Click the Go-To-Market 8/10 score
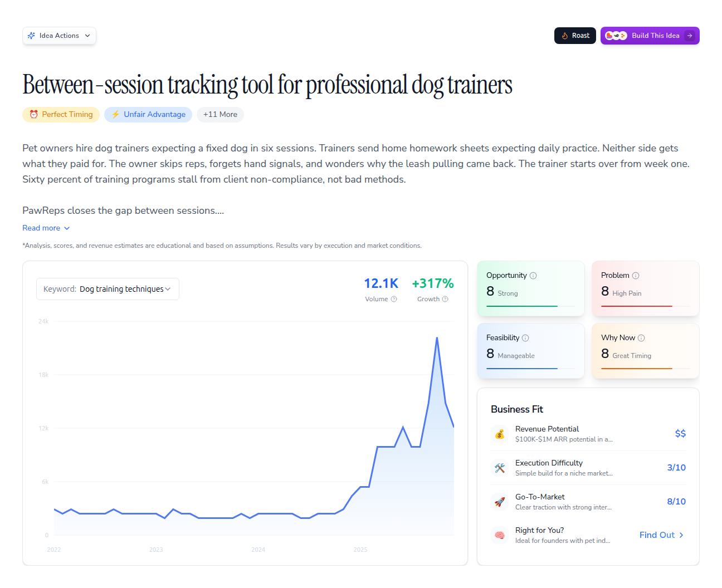Viewport: 722px width, 588px height. click(x=676, y=502)
